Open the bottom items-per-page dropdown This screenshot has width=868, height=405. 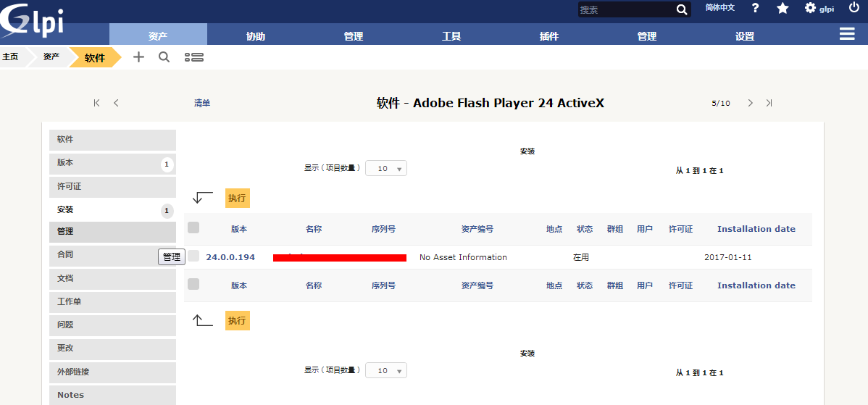(x=386, y=370)
